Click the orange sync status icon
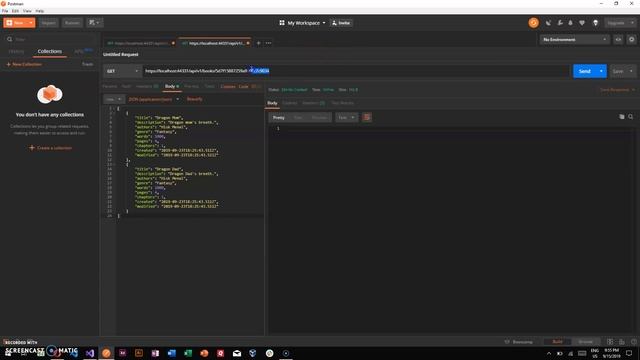The image size is (640, 360). [533, 23]
